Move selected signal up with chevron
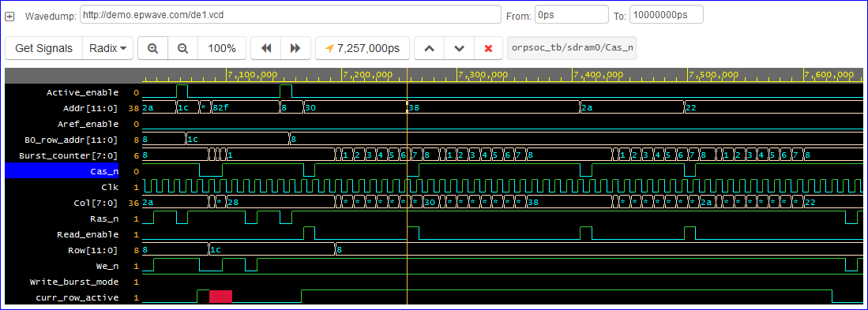 (429, 49)
